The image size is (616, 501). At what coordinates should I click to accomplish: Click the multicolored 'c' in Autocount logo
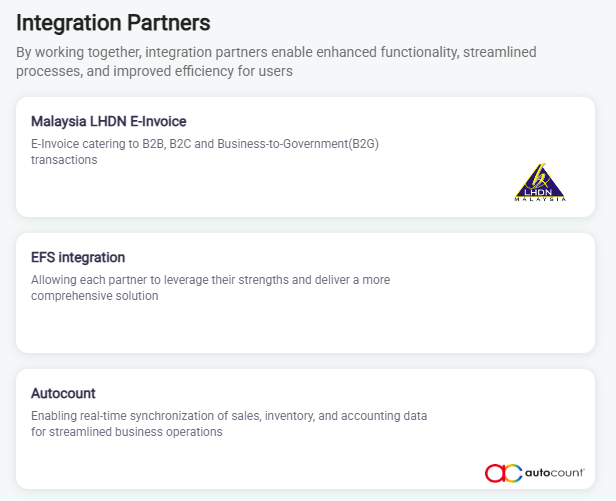point(513,473)
